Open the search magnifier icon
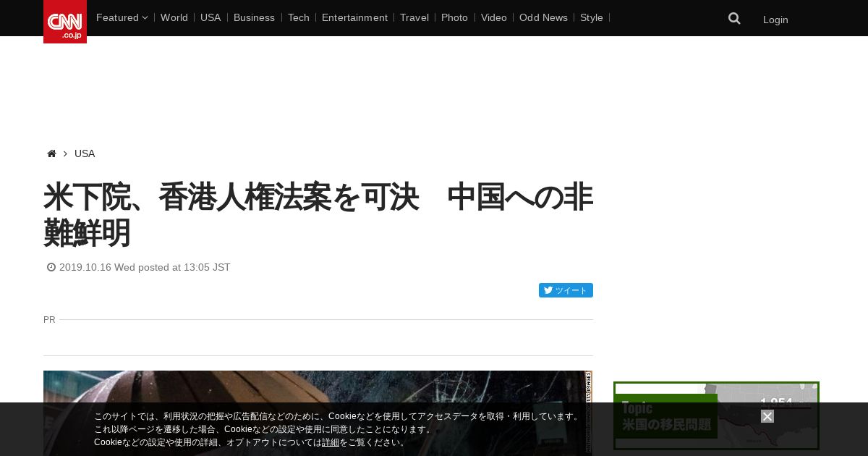The image size is (868, 456). click(x=734, y=18)
